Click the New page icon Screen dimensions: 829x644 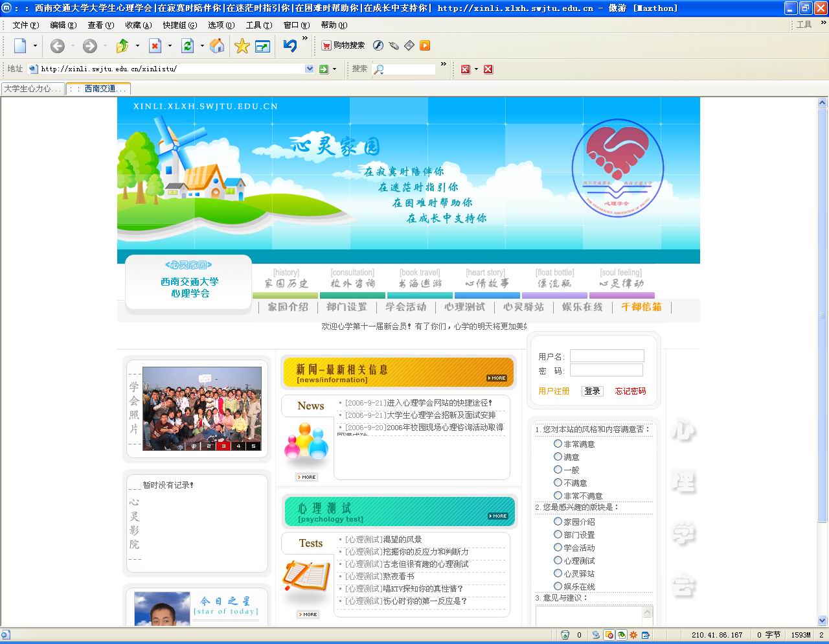[20, 45]
